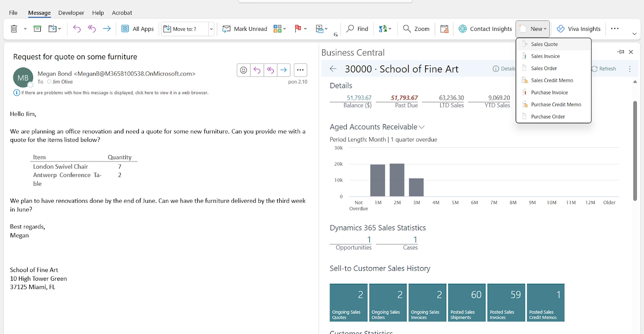This screenshot has width=644, height=334.
Task: Click the ribbon Reply All icon
Action: [x=92, y=29]
